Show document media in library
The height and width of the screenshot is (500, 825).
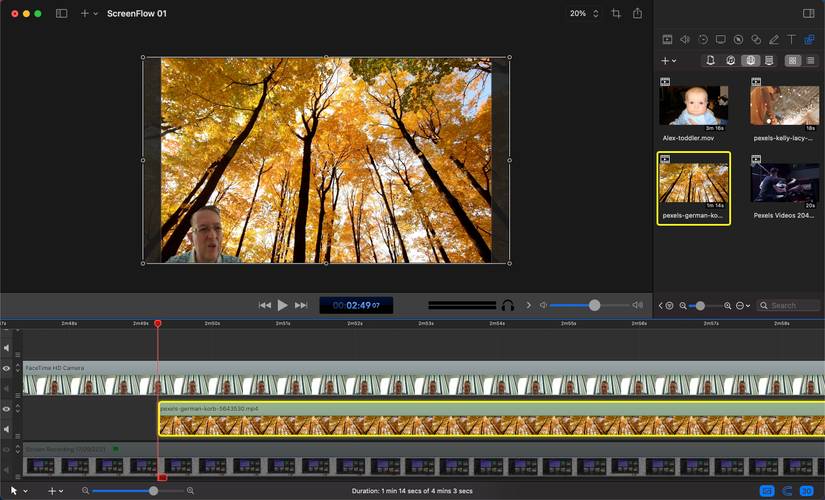(710, 61)
